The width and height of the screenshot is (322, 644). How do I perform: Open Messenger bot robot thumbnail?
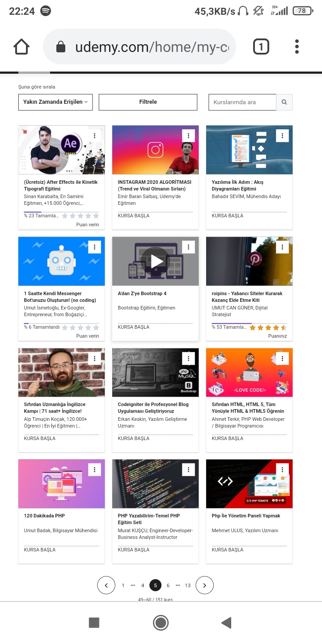[x=62, y=261]
